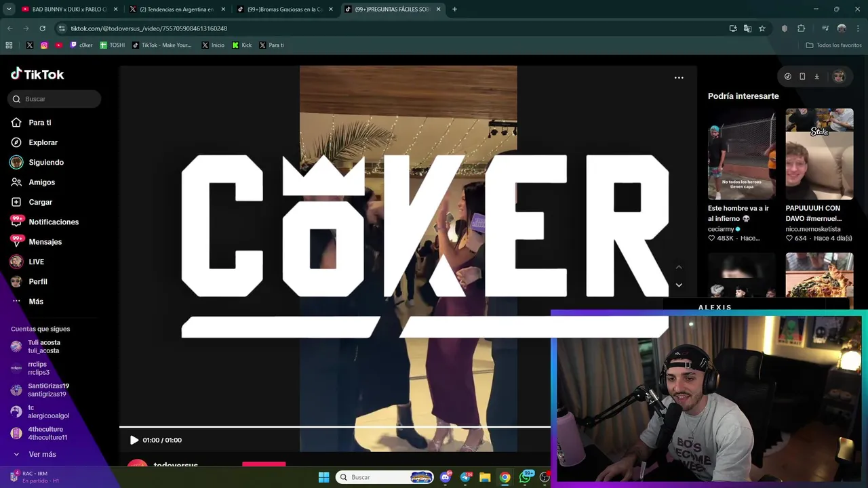Go back in browser
Screen dimensions: 868x488
[x=9, y=28]
